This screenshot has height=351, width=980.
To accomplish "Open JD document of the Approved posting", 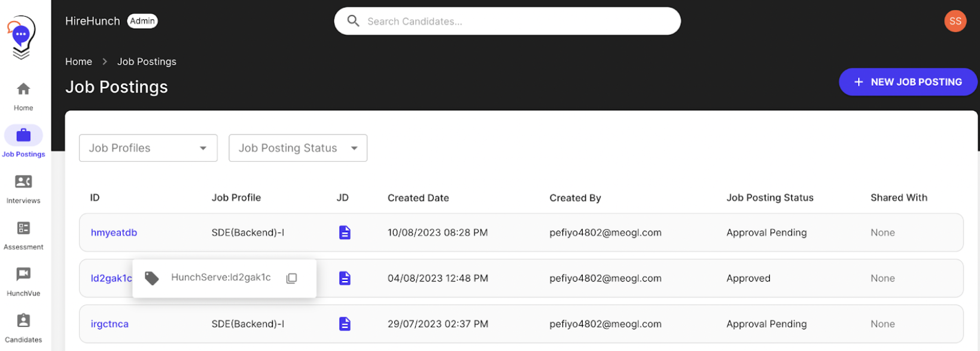I will [x=345, y=279].
